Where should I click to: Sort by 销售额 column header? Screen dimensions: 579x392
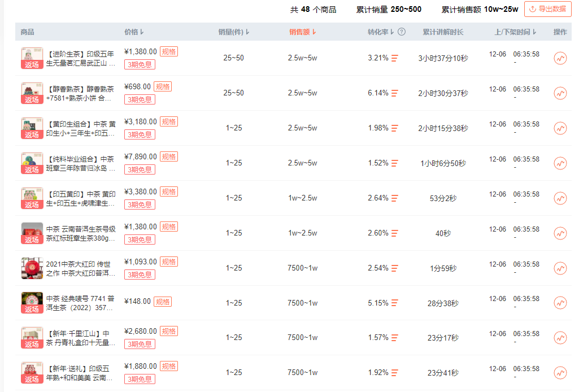(303, 32)
